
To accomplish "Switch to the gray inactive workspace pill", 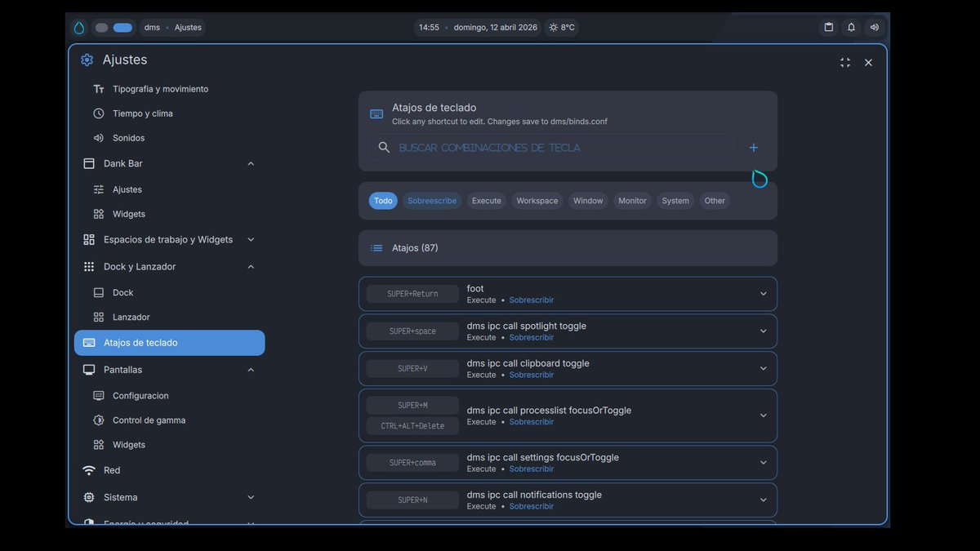I will [x=101, y=27].
